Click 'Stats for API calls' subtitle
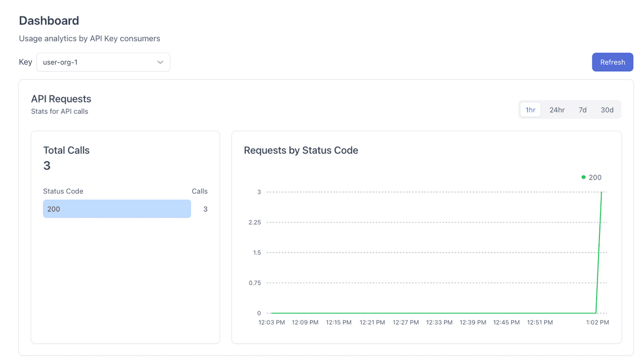644x362 pixels. point(60,112)
